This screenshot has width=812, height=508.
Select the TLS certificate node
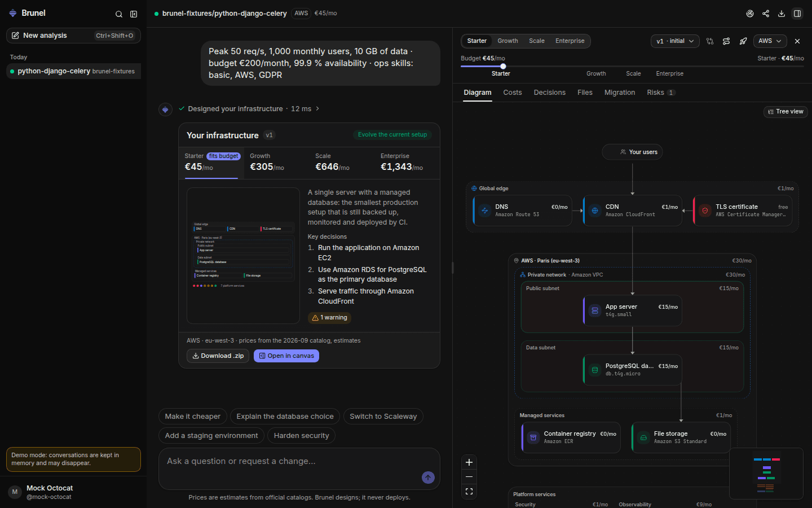click(x=743, y=211)
